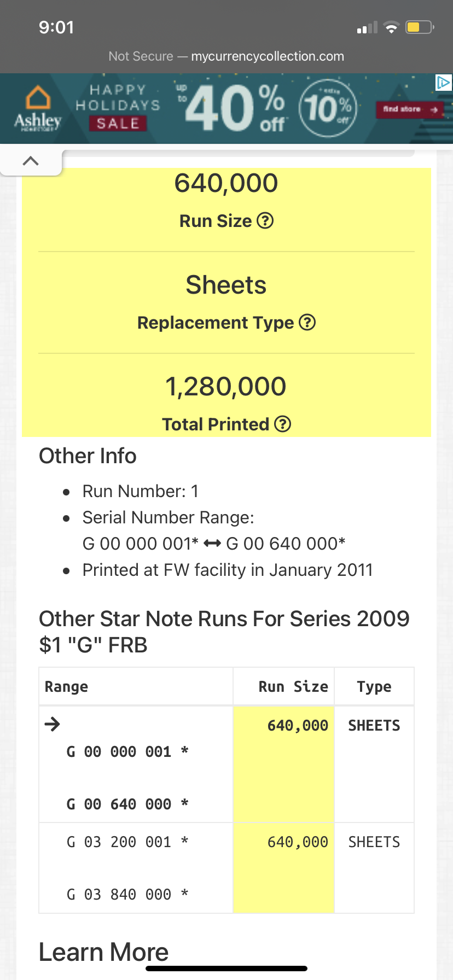Tap the yellow 640,000 cell in second row
Viewport: 453px width, 980px height.
pos(284,868)
